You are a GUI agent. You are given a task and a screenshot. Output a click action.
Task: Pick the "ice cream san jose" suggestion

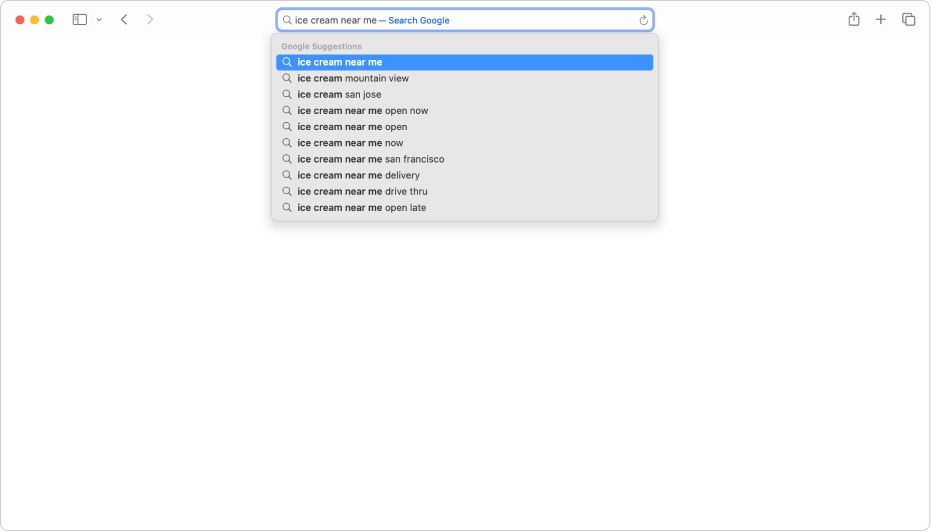point(339,94)
